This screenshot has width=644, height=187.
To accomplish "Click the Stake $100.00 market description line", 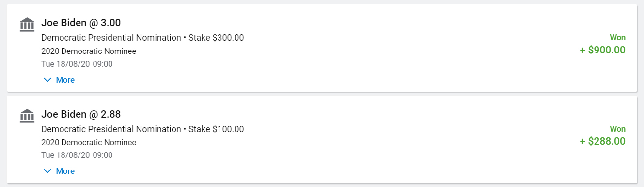I will 142,129.
